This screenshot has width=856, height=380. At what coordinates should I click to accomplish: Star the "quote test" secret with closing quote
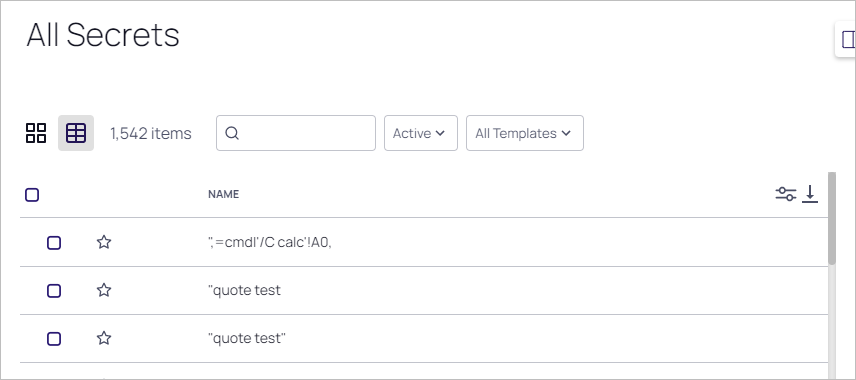point(104,339)
